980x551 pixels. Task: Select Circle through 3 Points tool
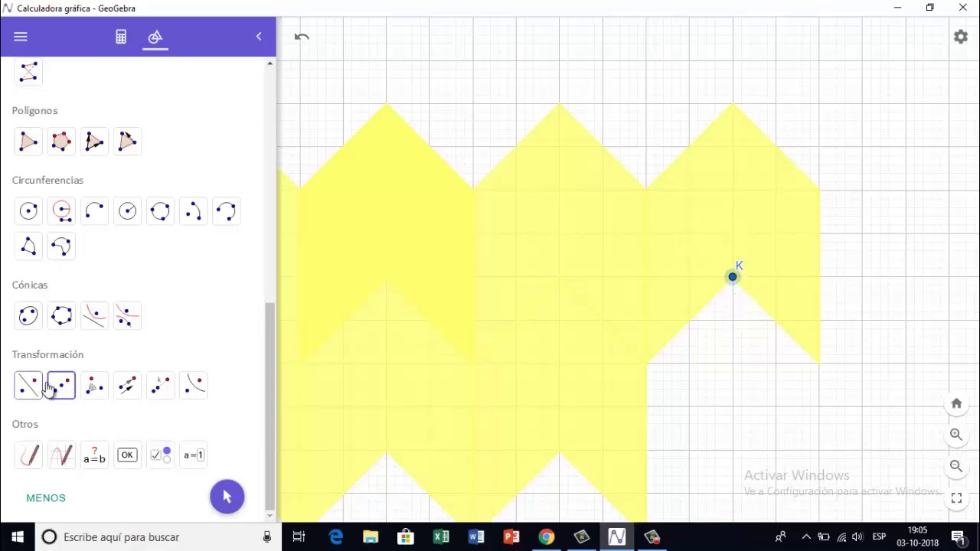(x=160, y=211)
